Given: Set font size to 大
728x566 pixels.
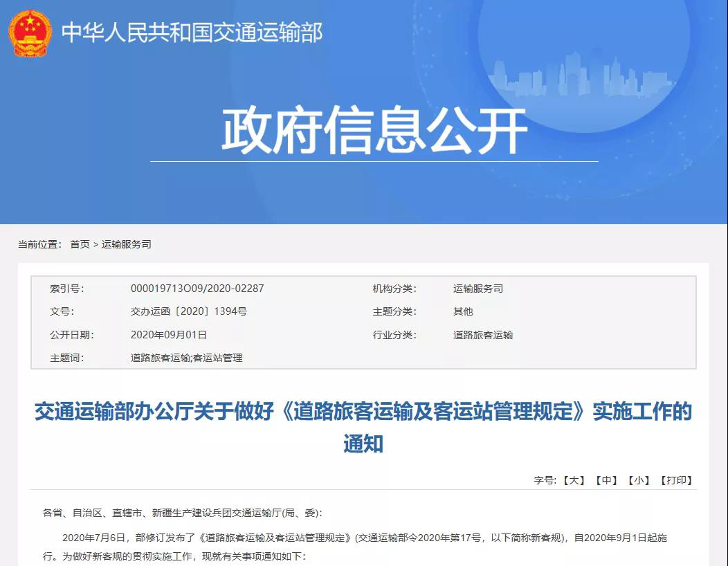Looking at the screenshot, I should coord(574,480).
